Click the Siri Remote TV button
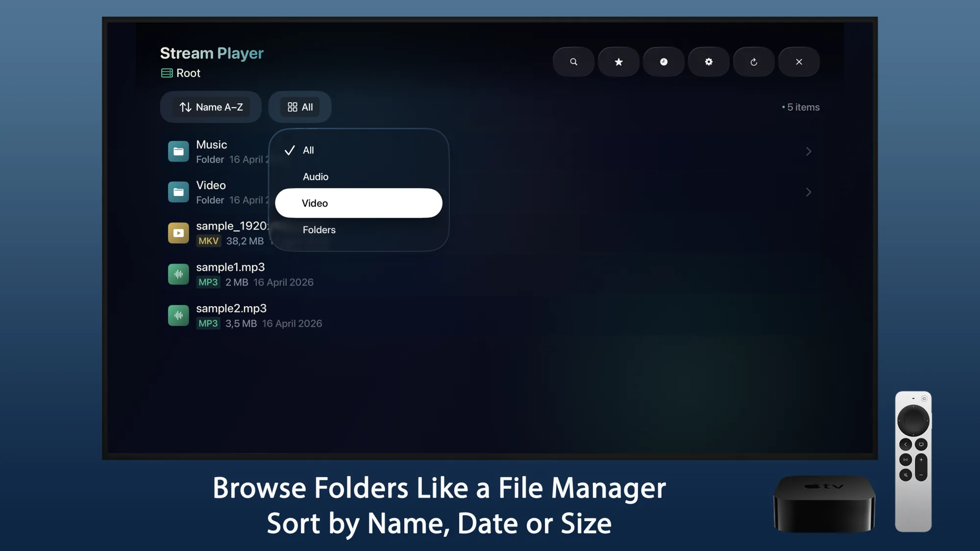The height and width of the screenshot is (551, 980). click(x=921, y=444)
